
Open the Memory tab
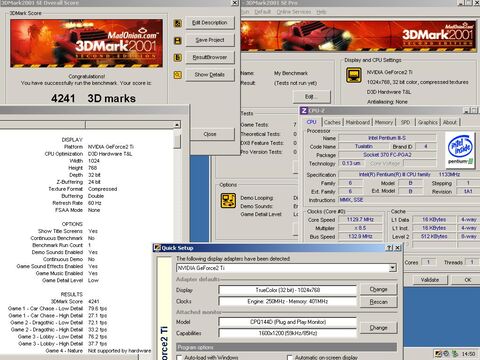click(x=384, y=122)
